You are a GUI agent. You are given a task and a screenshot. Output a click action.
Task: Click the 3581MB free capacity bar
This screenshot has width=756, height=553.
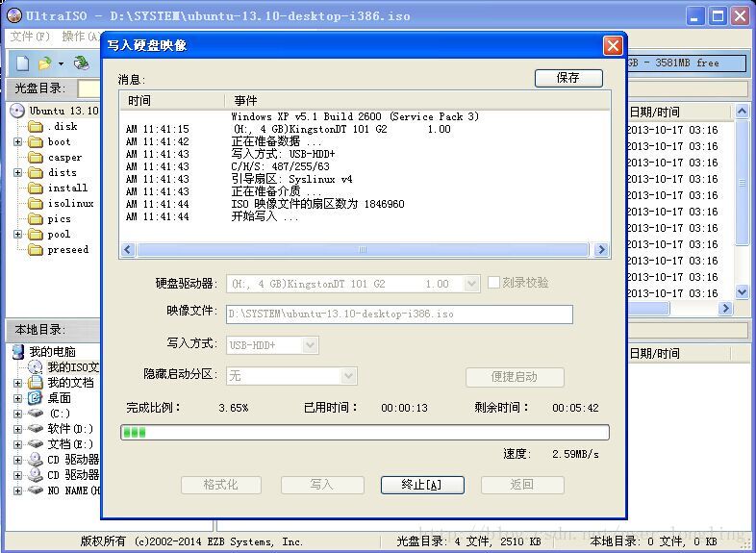point(687,63)
